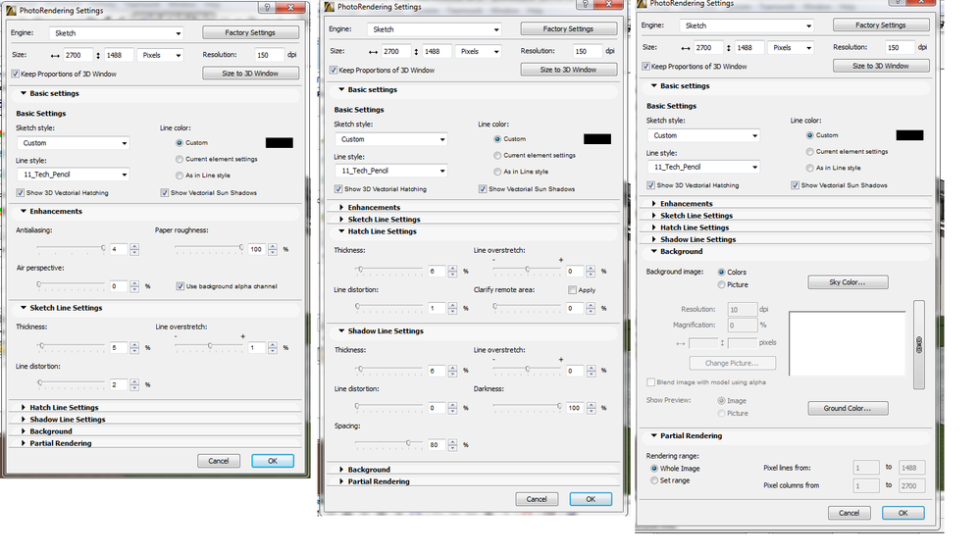Image resolution: width=980 pixels, height=553 pixels.
Task: Click Antialiasing slider in left dialog
Action: coord(71,248)
